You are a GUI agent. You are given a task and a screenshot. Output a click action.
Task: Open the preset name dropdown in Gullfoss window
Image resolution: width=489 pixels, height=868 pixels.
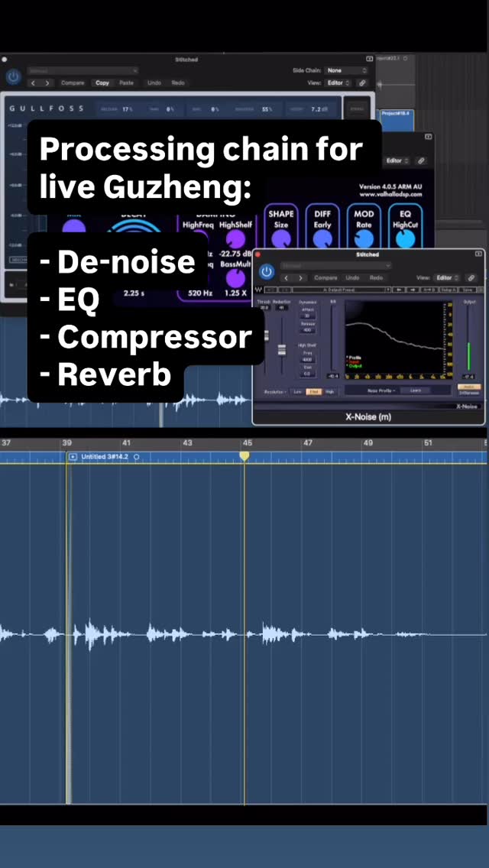tap(83, 71)
